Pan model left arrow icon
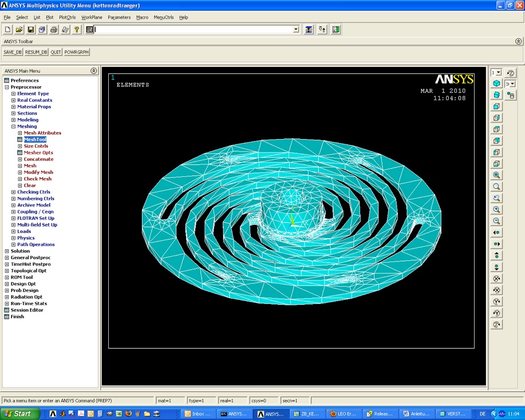The height and width of the screenshot is (420, 525). click(496, 232)
